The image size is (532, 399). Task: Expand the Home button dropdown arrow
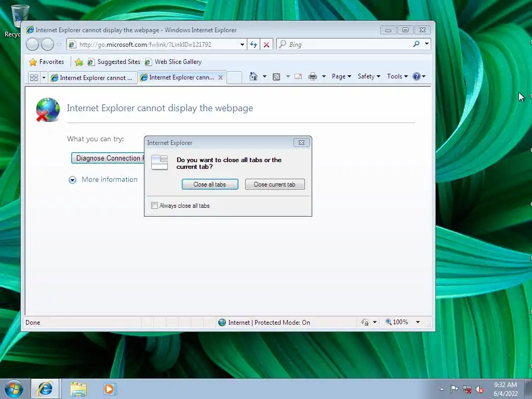tap(264, 76)
